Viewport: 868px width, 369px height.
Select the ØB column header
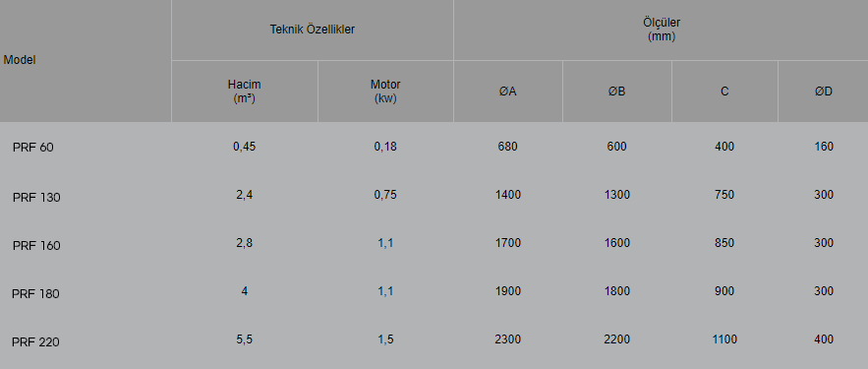[616, 92]
